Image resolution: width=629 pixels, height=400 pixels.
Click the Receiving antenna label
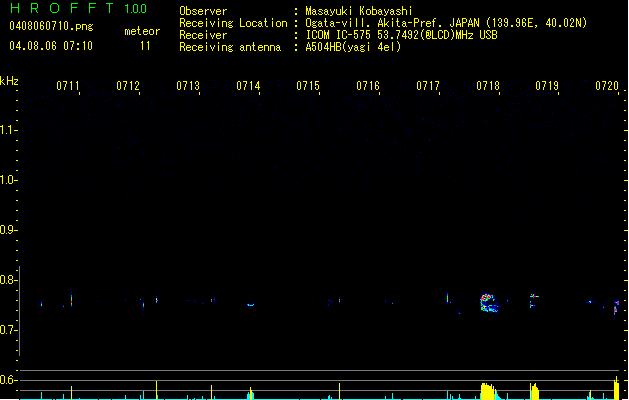tap(230, 47)
